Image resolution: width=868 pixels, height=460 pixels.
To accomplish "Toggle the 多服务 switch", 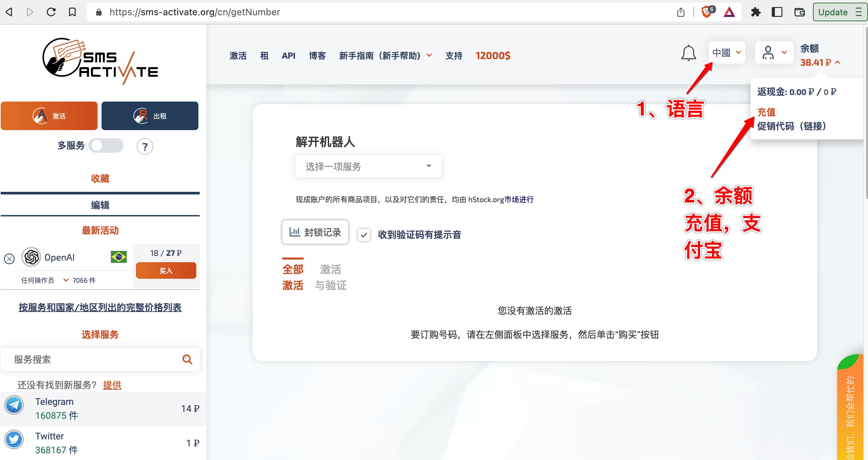I will (106, 146).
